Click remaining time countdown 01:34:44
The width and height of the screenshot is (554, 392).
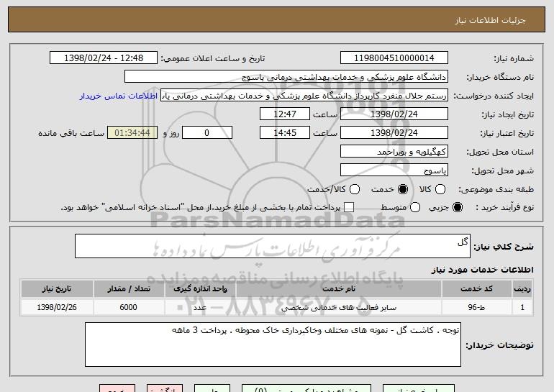coord(132,133)
